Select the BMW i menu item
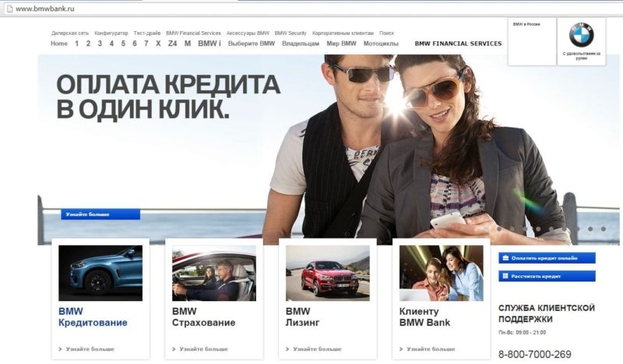623x364 pixels. (x=209, y=44)
